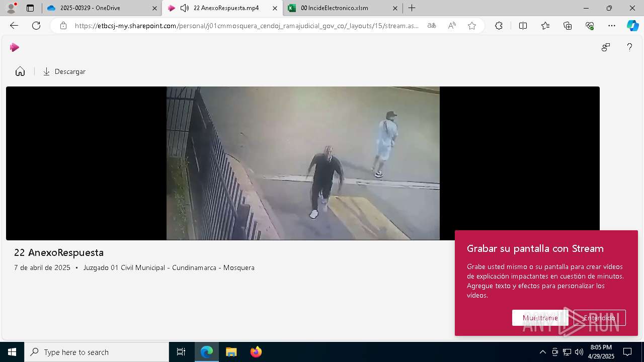
Task: Open the notification center
Action: [627, 352]
